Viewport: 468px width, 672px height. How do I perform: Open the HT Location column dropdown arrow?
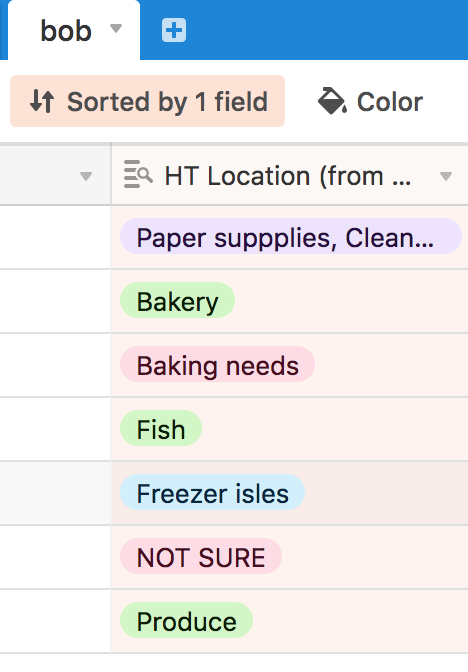446,176
